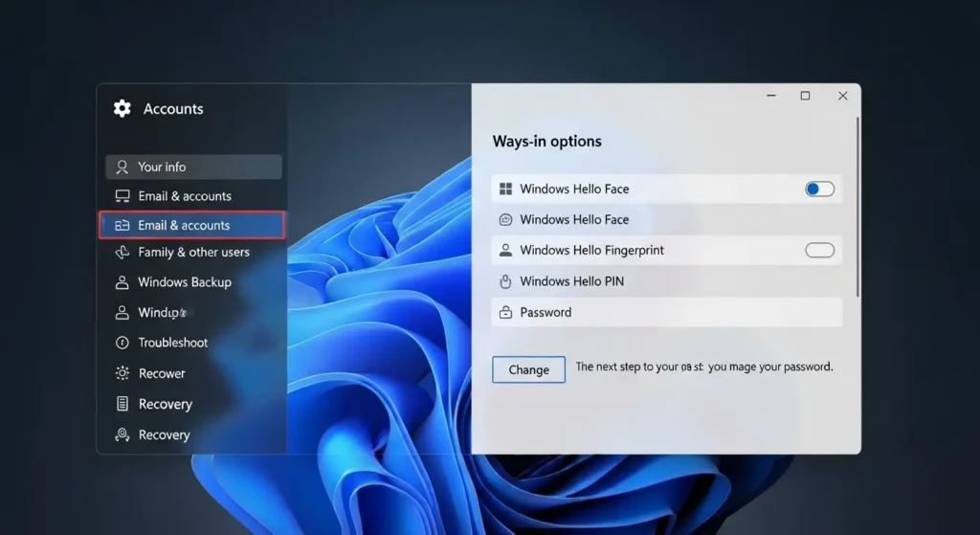This screenshot has width=980, height=535.
Task: Click the document icon beside Recovery
Action: (x=122, y=404)
